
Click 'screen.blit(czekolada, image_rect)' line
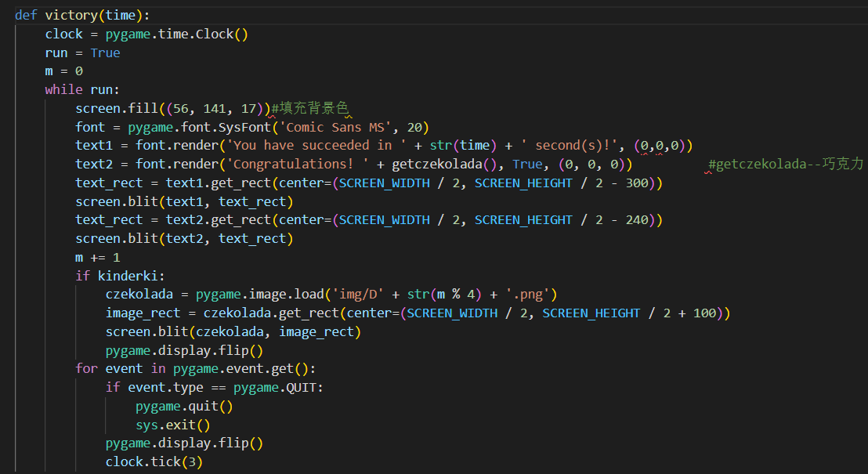point(233,331)
